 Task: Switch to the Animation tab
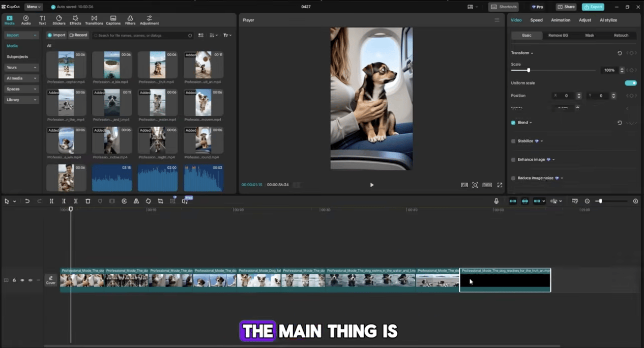[x=561, y=20]
